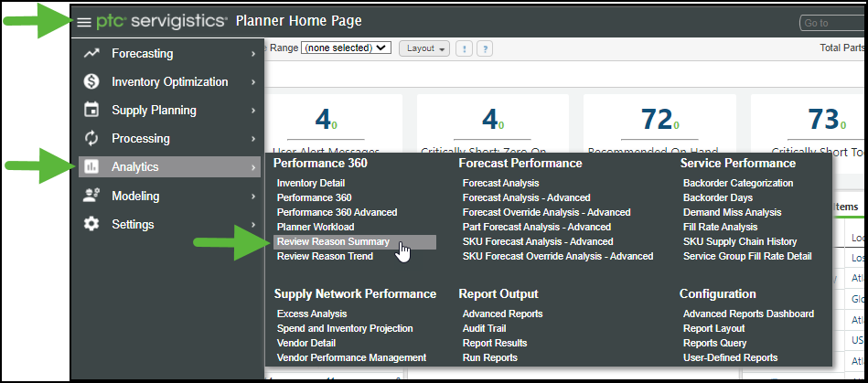Screen dimensions: 868x383
Task: Click the question mark help button
Action: pos(485,48)
